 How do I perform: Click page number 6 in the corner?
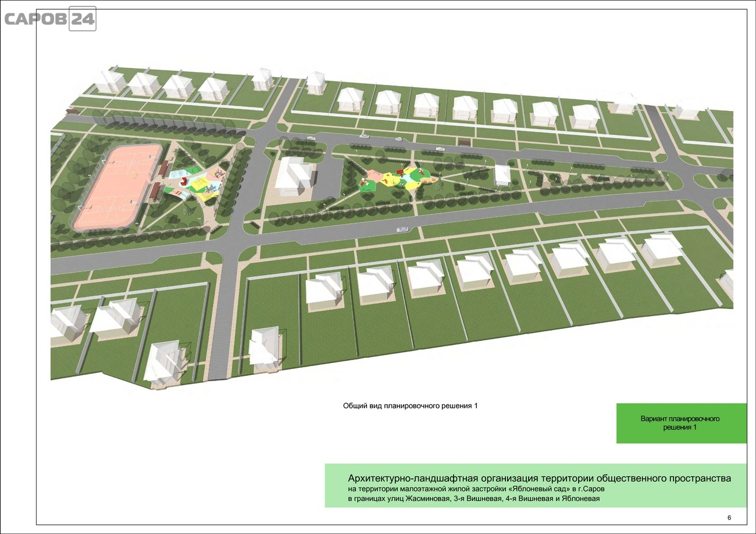tap(729, 518)
